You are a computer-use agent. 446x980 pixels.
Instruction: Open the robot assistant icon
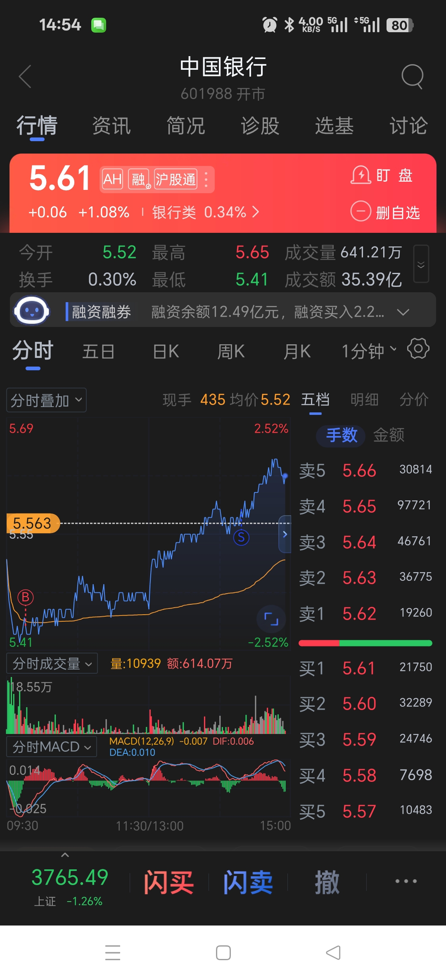point(32,310)
